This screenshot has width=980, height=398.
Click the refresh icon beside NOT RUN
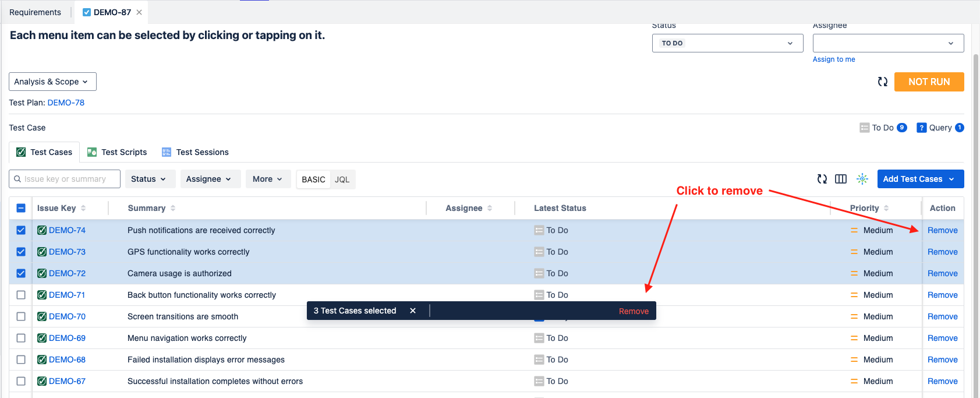882,82
